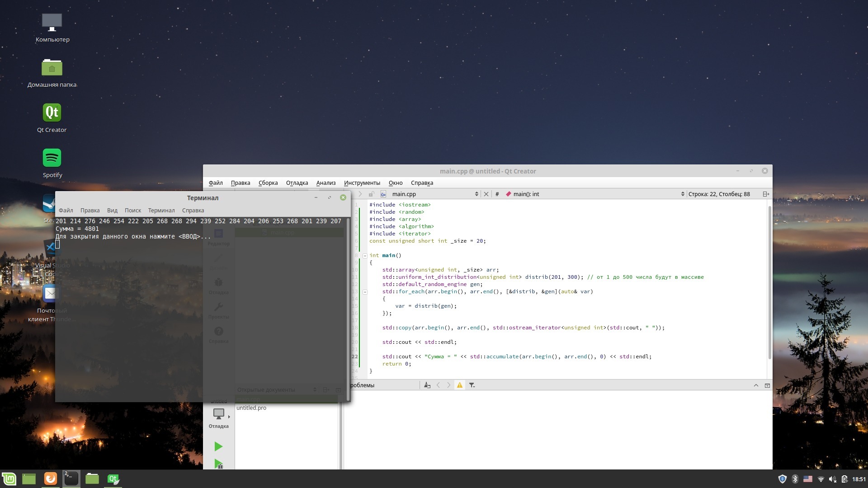Clear the Problems pane with the broom icon

click(x=427, y=385)
